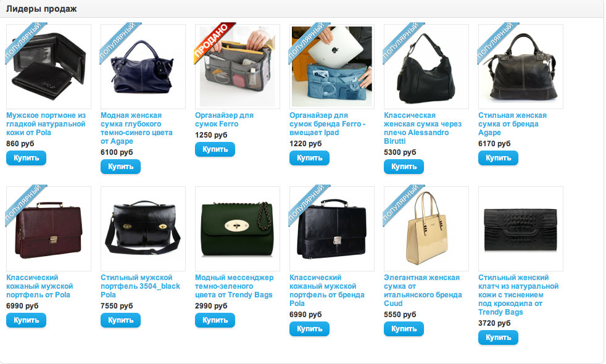The image size is (606, 364).
Task: Open the sold Ferro organizer image
Action: [x=238, y=67]
